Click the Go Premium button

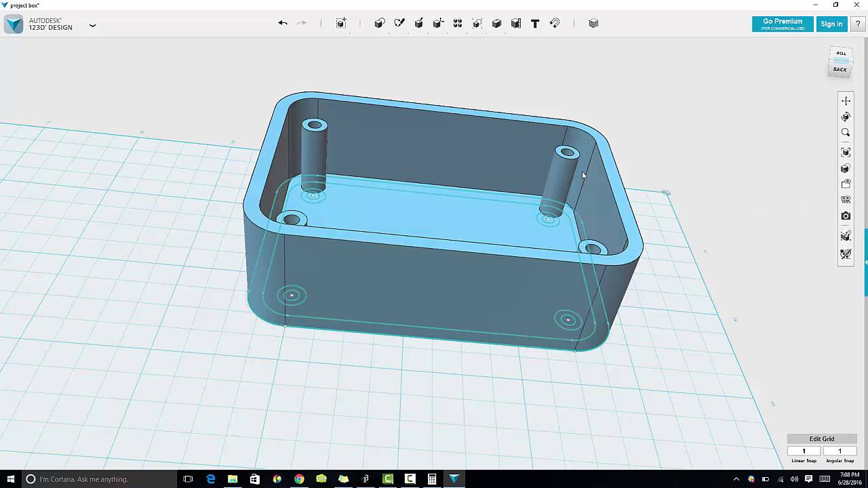click(x=783, y=24)
